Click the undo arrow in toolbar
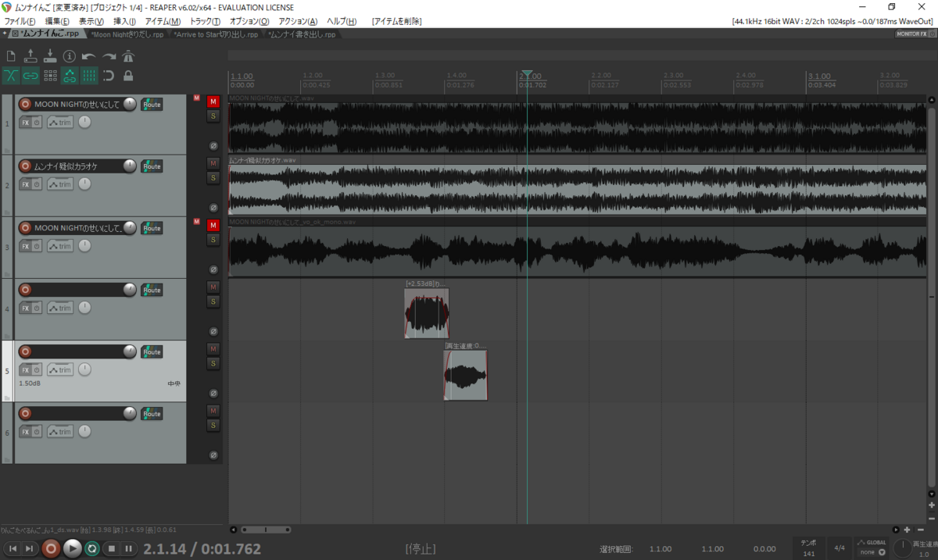 (x=89, y=56)
